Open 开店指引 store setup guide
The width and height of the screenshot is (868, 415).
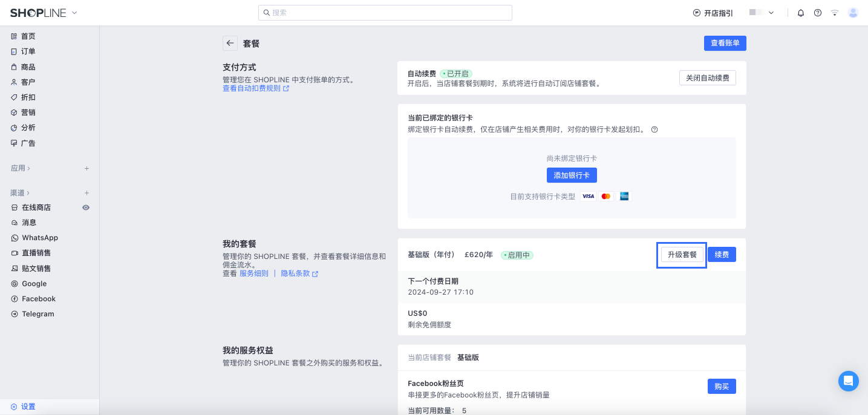point(713,13)
